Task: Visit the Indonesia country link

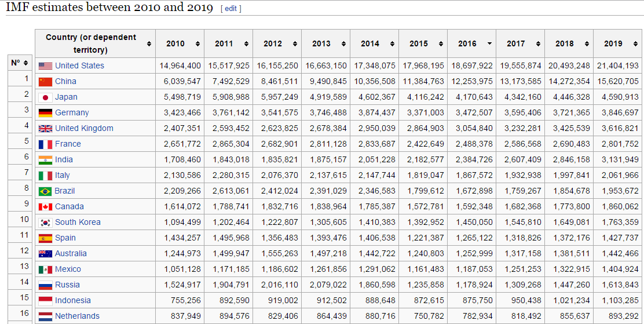Action: [73, 300]
